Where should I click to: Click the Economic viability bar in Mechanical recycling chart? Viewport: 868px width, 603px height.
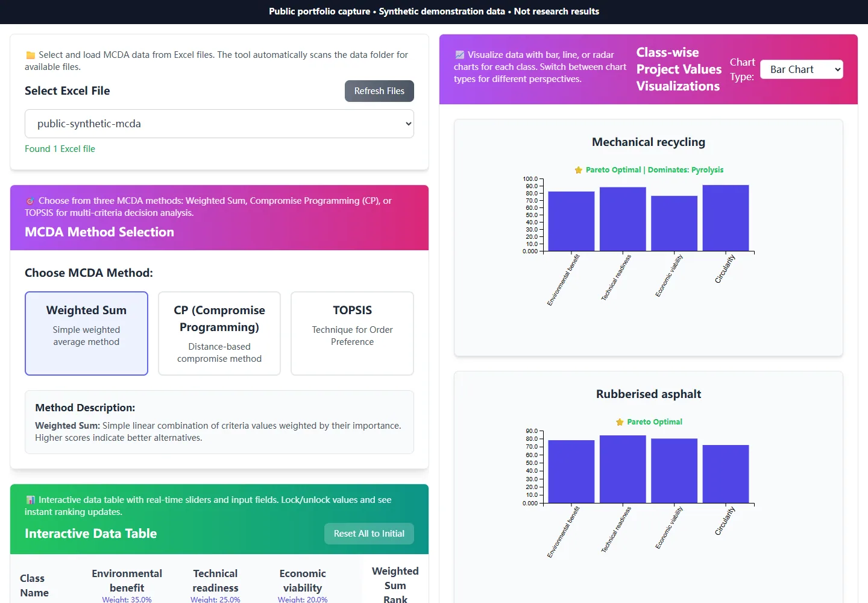pos(674,224)
